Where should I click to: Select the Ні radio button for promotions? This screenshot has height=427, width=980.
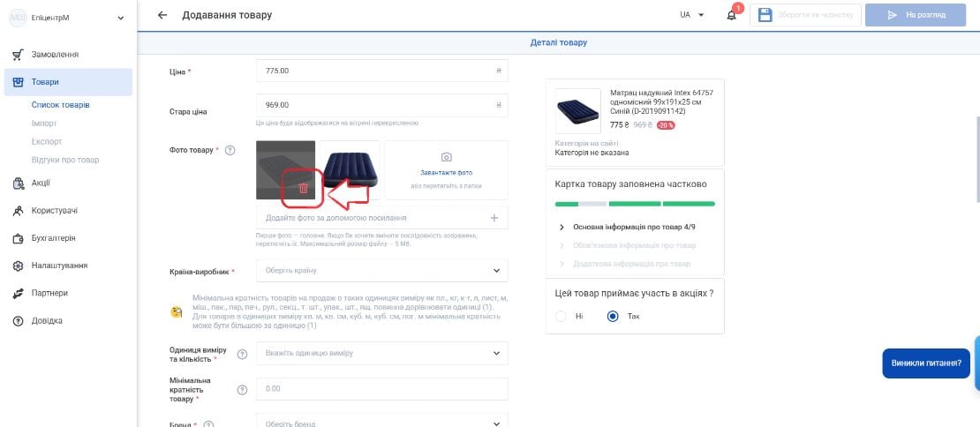pos(562,316)
